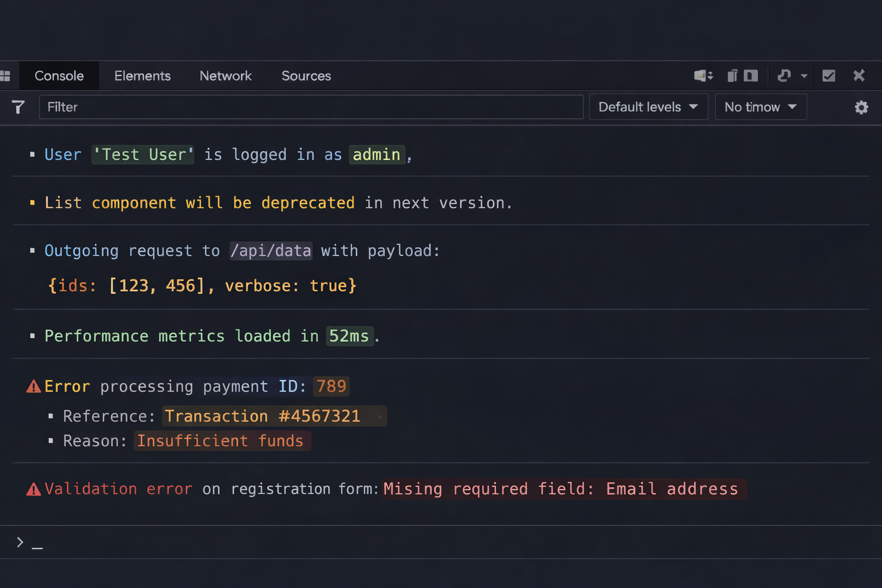Click the warning triangle on payment error

pyautogui.click(x=33, y=386)
